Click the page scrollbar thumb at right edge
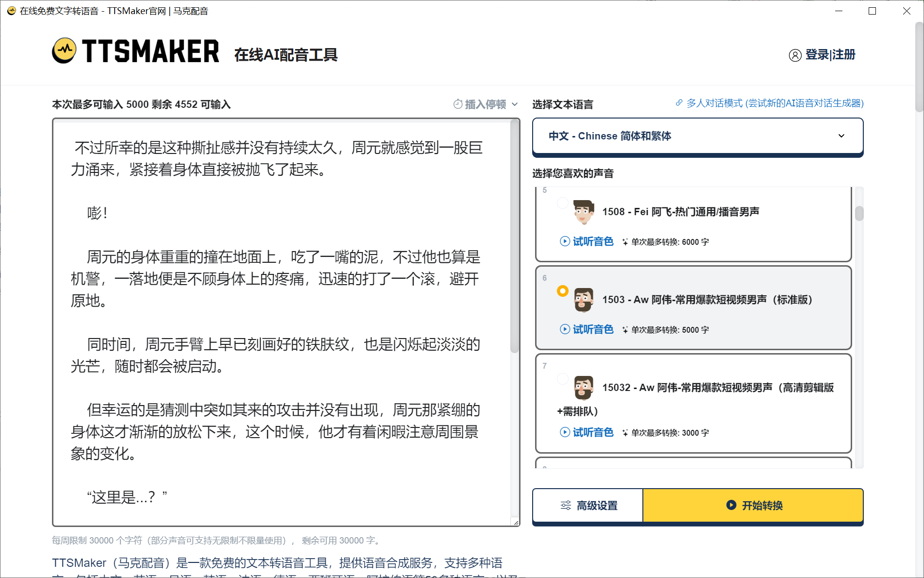924x578 pixels. (x=919, y=68)
